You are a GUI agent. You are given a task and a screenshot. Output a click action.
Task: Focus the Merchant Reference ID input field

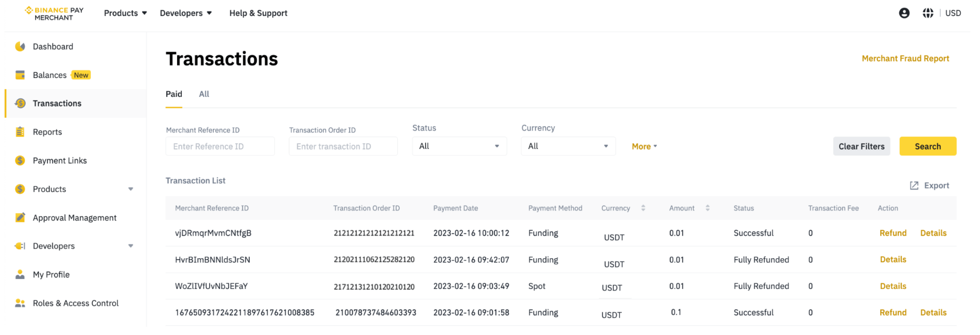click(x=220, y=146)
